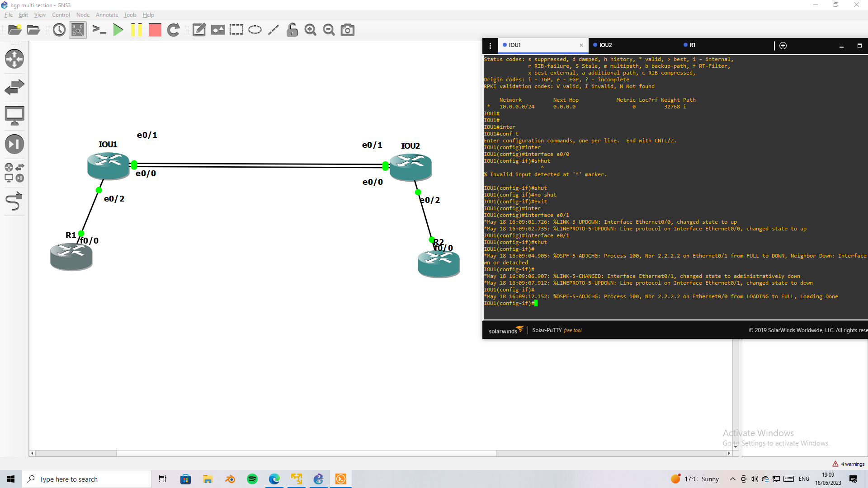
Task: Open the Solar-PuTTY three-dot menu
Action: (490, 46)
